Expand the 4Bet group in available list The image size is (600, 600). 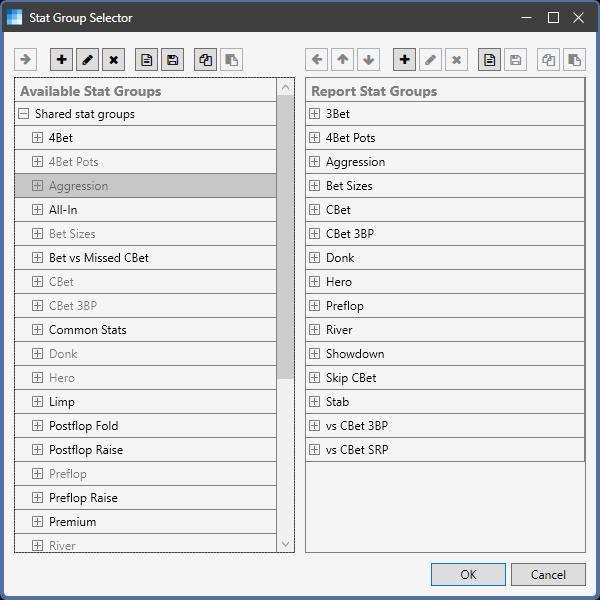tap(37, 138)
